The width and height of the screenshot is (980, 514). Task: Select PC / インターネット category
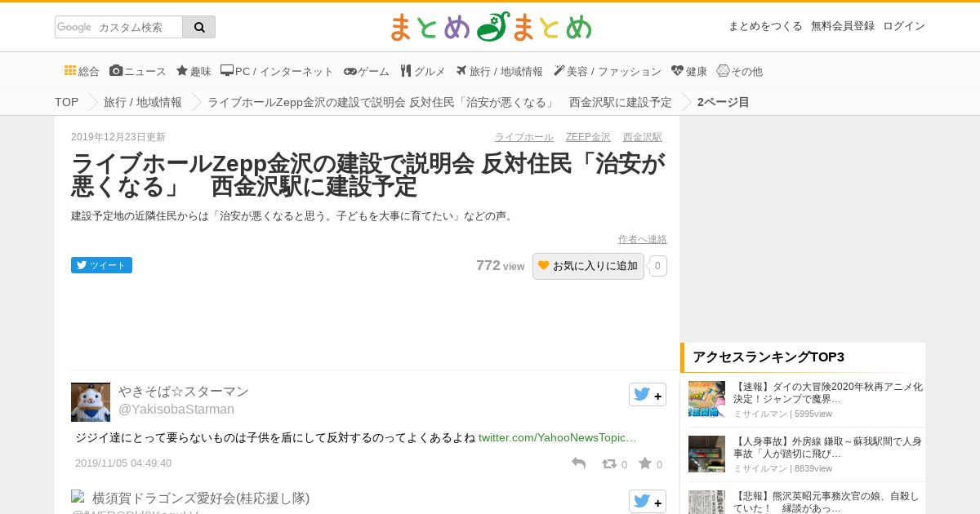(x=277, y=71)
